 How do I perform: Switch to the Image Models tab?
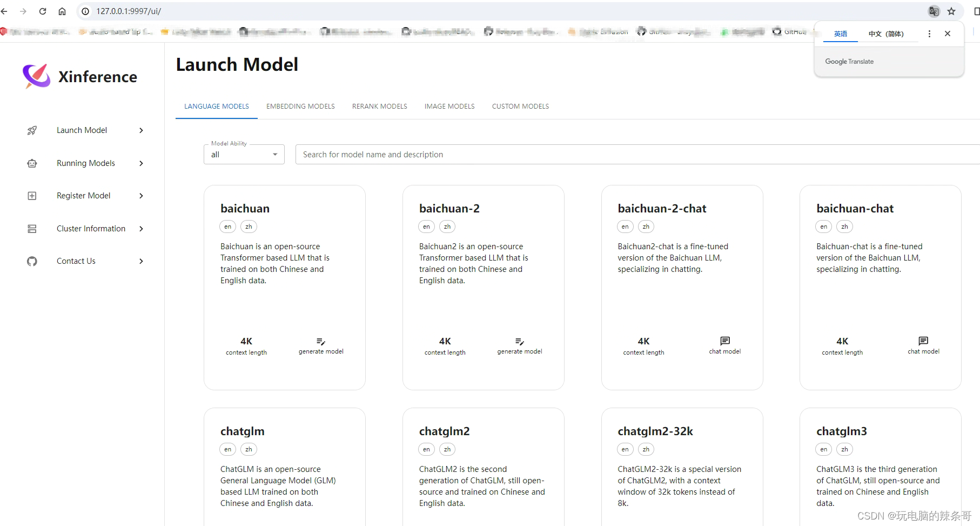click(x=449, y=106)
